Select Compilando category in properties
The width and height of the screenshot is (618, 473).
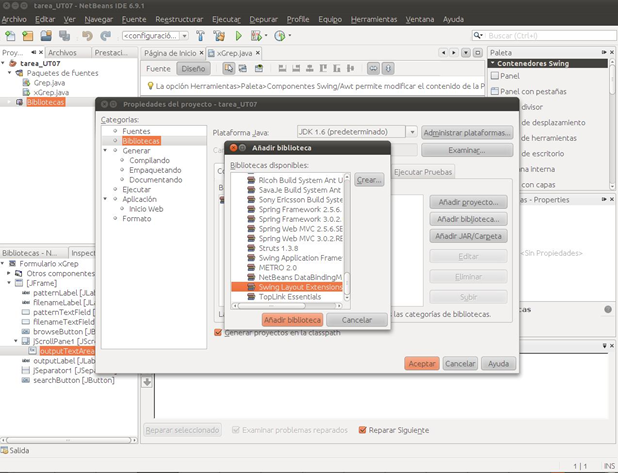point(149,160)
